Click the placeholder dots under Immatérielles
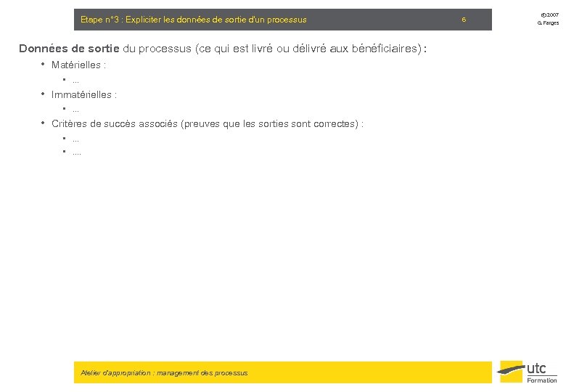 pos(75,110)
